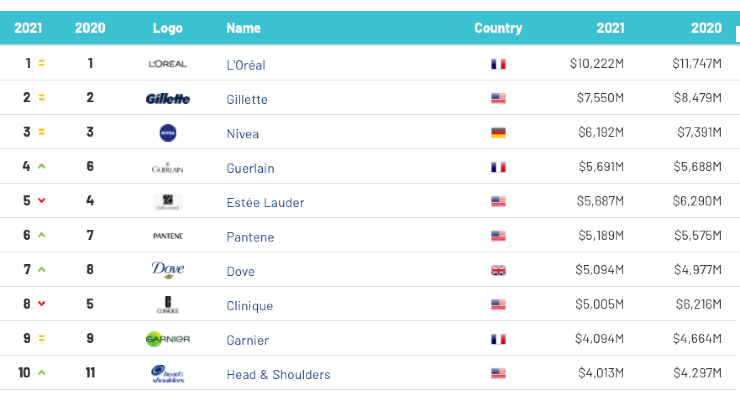Click the round Nivea logo
This screenshot has height=400, width=740.
168,133
